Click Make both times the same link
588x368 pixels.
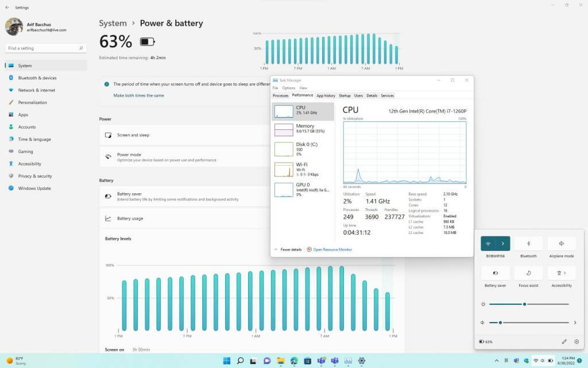[139, 95]
